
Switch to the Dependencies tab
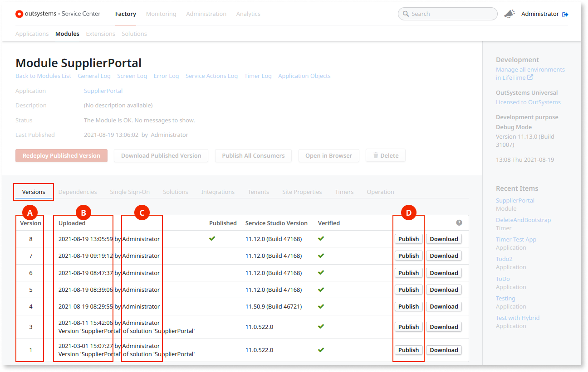[x=78, y=192]
